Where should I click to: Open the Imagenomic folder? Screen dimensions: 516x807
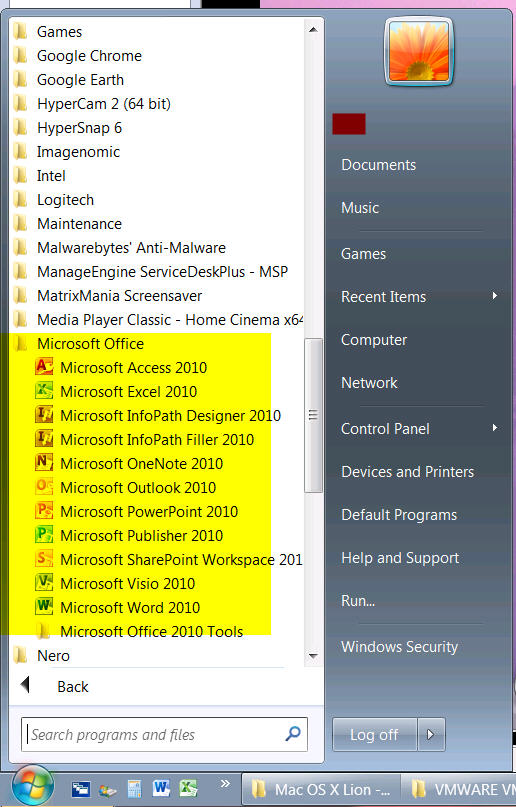pyautogui.click(x=67, y=151)
